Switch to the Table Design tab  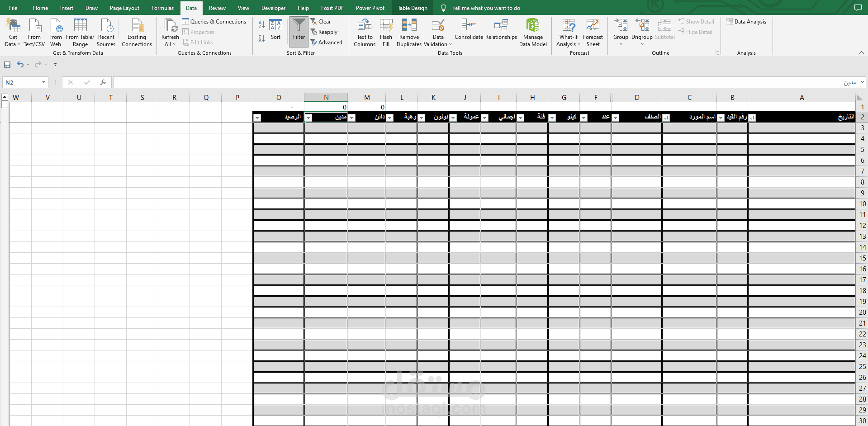[x=412, y=8]
